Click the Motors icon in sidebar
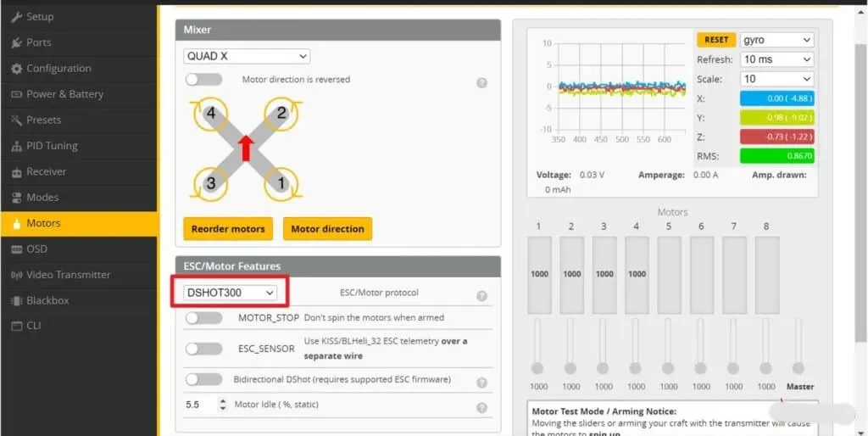 [17, 223]
